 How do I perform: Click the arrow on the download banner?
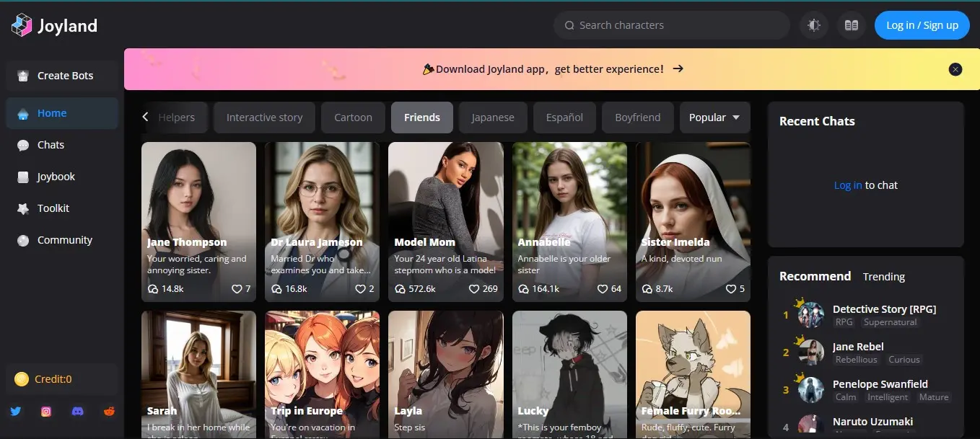pos(678,69)
